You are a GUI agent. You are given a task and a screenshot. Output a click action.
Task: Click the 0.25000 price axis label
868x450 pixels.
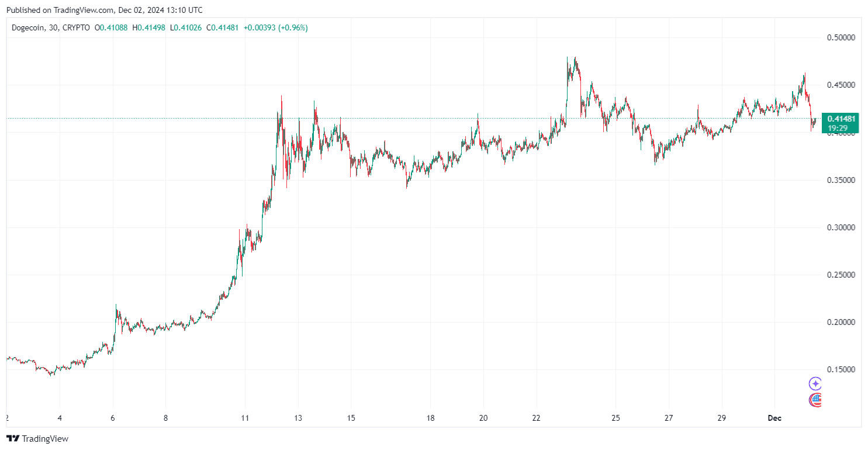coord(841,275)
